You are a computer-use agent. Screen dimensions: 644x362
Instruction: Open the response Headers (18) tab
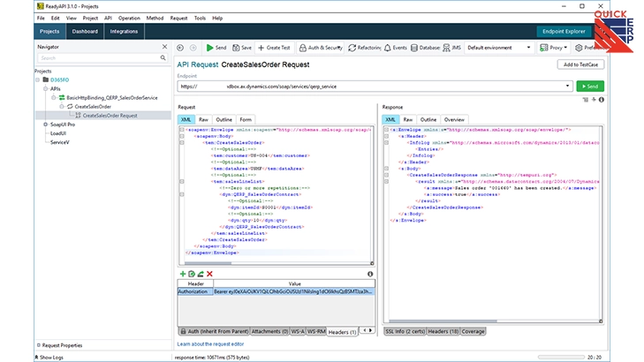pos(443,331)
